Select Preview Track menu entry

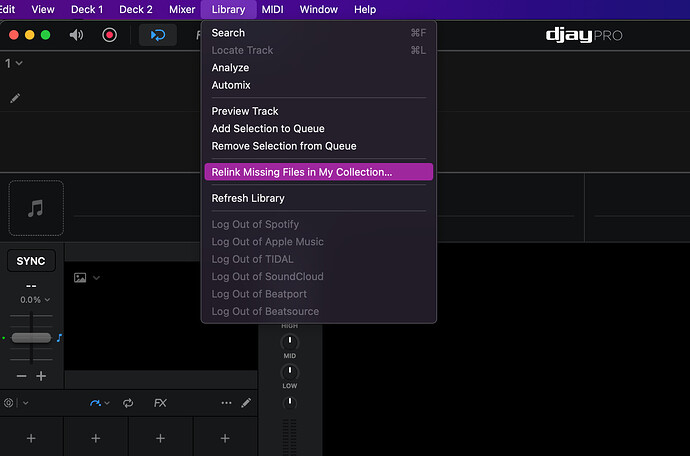click(319, 111)
